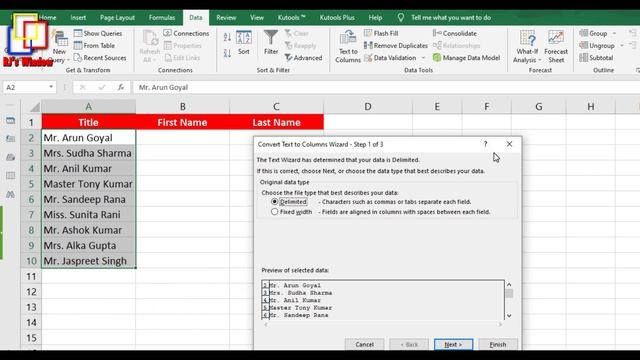The height and width of the screenshot is (360, 640).
Task: Open Connections
Action: pyautogui.click(x=186, y=33)
